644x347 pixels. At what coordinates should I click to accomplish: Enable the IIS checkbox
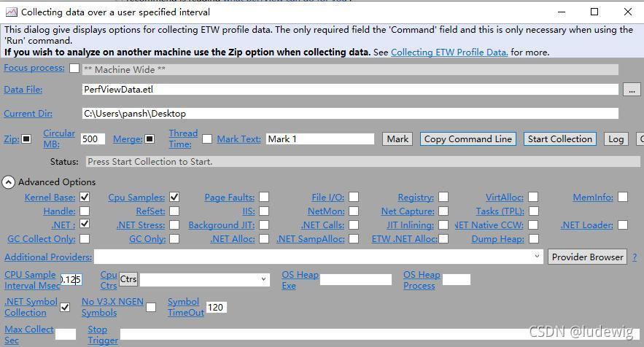pyautogui.click(x=264, y=211)
